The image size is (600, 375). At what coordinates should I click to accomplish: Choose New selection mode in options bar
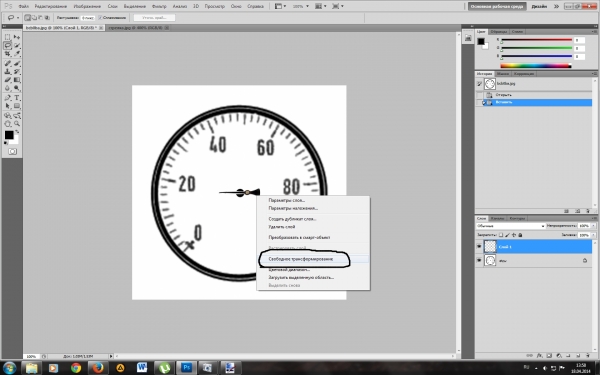pos(28,18)
